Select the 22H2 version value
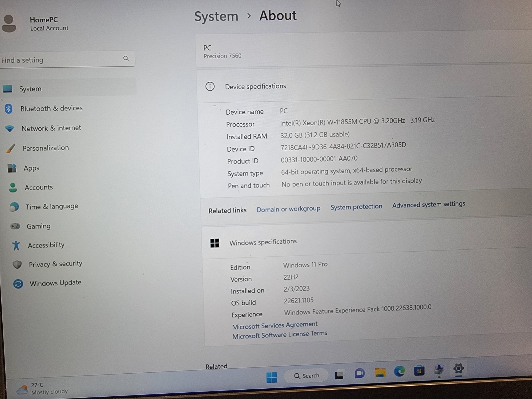 (291, 277)
